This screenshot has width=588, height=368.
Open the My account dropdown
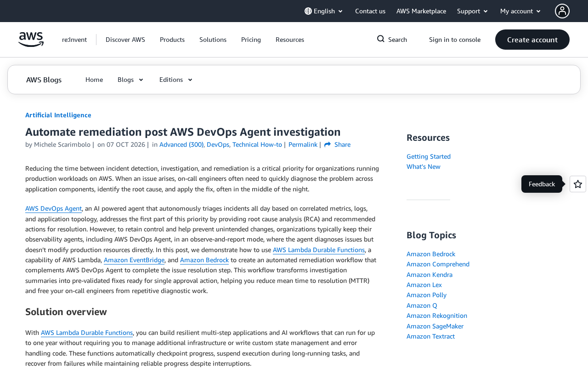pyautogui.click(x=520, y=11)
